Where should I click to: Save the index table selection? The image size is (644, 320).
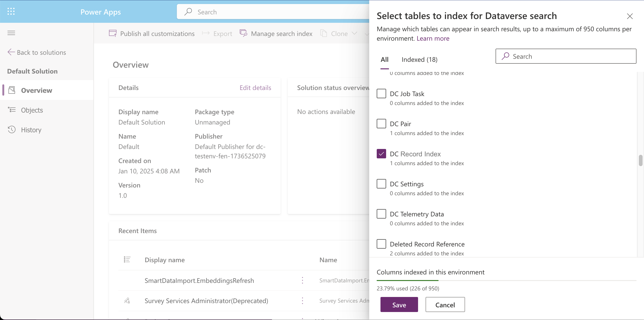[399, 304]
